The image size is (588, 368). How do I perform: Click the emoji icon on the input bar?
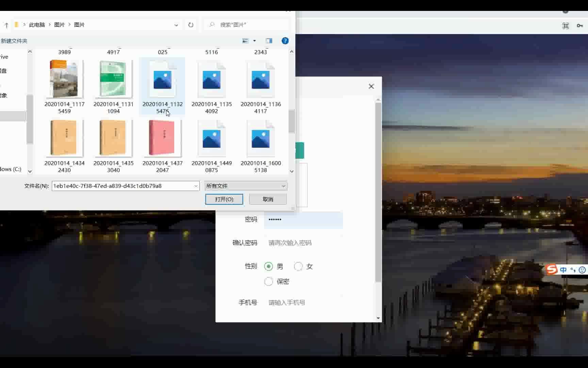click(582, 270)
